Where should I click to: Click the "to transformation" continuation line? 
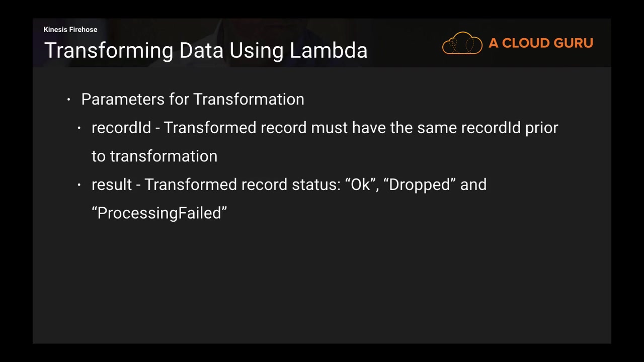click(154, 156)
